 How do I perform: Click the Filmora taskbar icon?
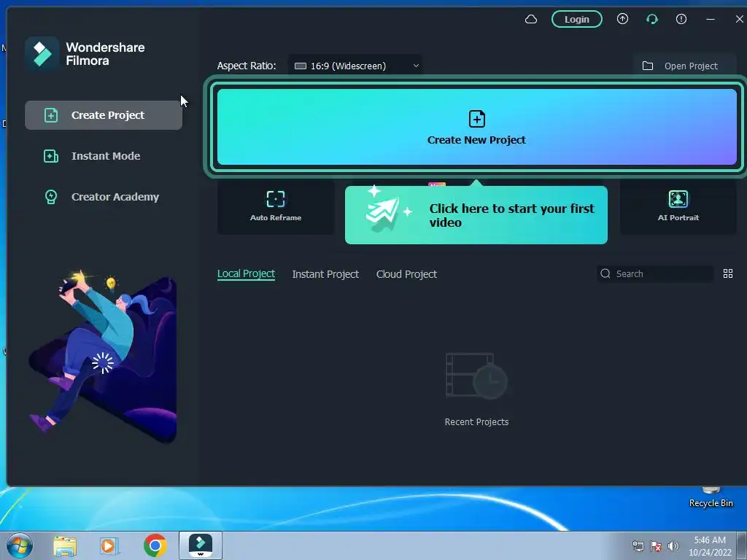[x=201, y=545]
